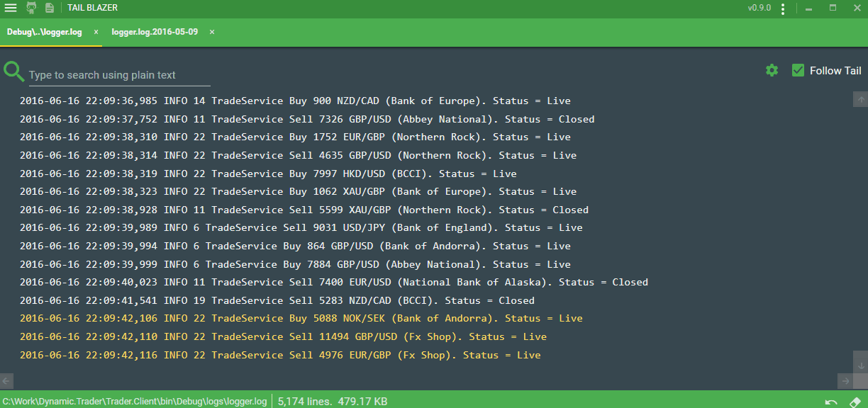The image size is (868, 408).
Task: Open the vertical ellipsis overflow menu
Action: 783,8
